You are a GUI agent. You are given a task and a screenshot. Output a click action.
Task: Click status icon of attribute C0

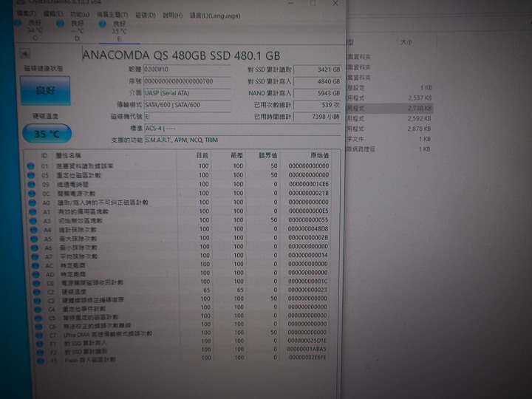coord(36,283)
